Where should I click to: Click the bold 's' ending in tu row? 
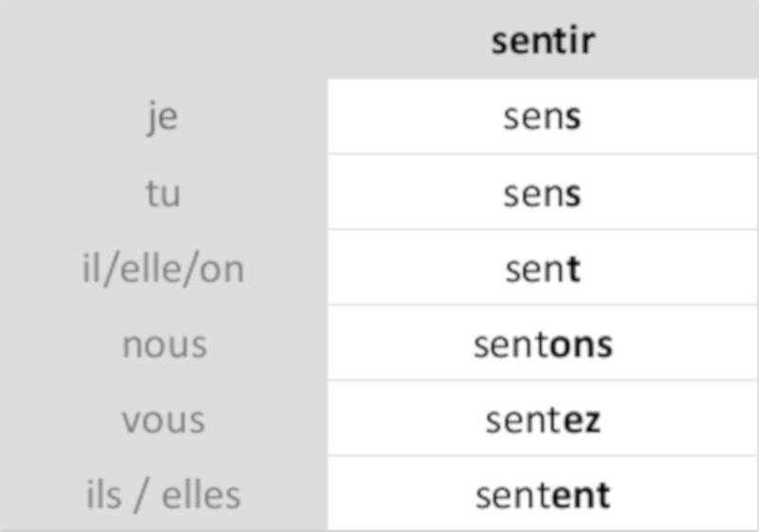[572, 194]
